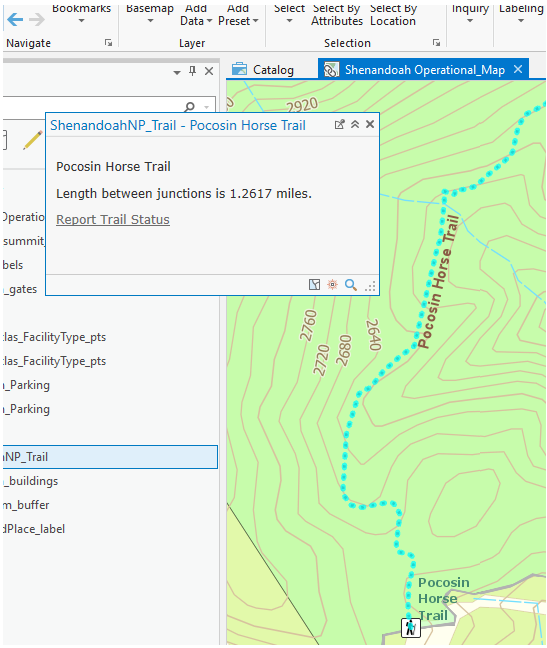Click the hiker trailhead icon on map
This screenshot has height=648, width=547.
click(411, 627)
